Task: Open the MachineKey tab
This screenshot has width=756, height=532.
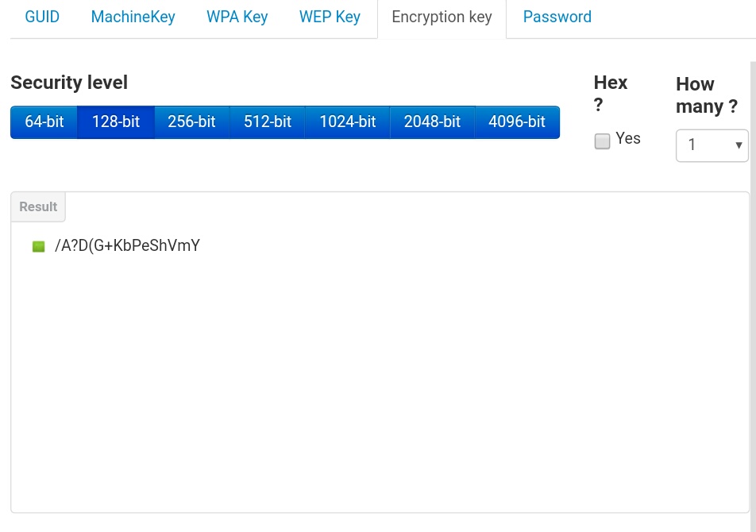Action: click(133, 17)
